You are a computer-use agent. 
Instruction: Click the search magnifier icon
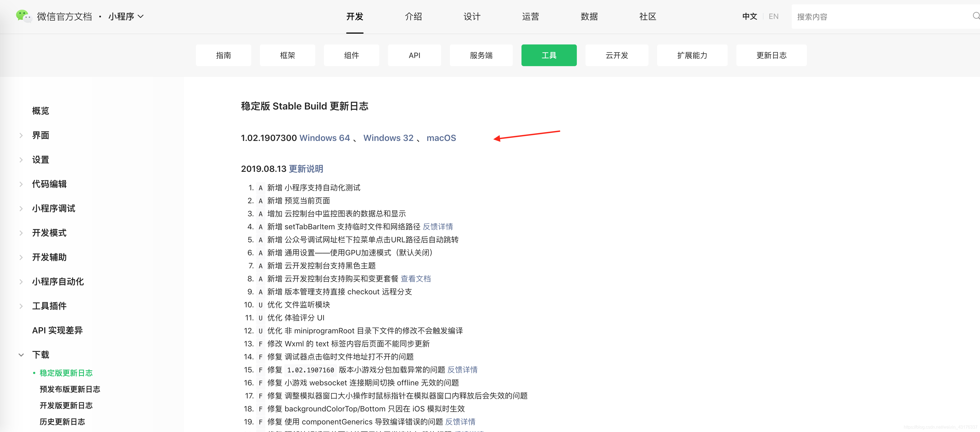(x=976, y=16)
